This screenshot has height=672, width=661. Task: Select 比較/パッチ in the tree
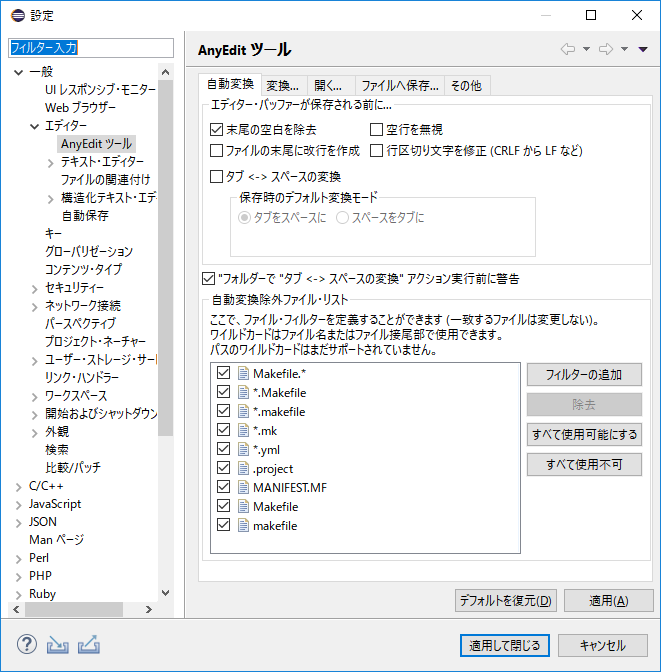coord(73,467)
